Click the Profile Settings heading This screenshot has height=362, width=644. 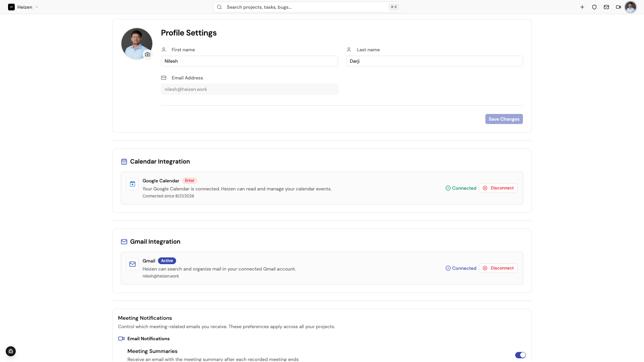[189, 33]
